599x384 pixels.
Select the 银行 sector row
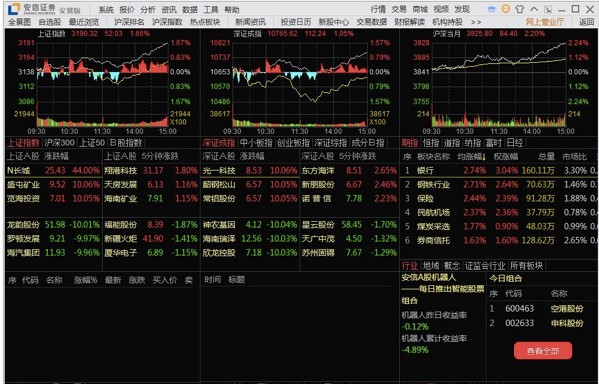pos(499,170)
